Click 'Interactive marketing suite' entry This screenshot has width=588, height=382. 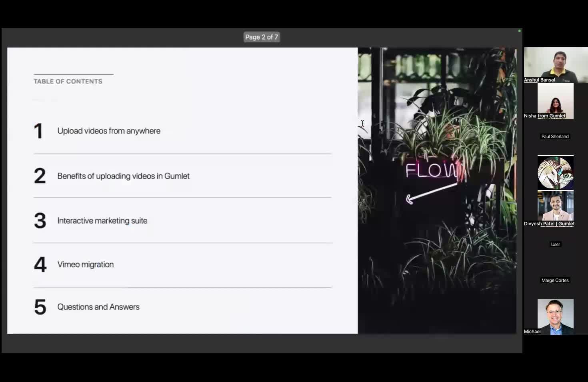[102, 221]
